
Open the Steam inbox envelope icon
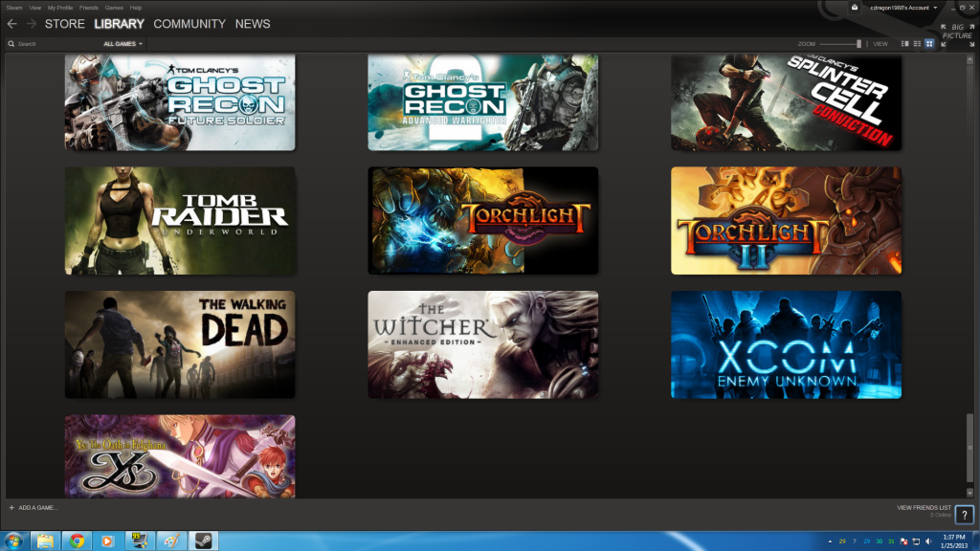[x=855, y=8]
